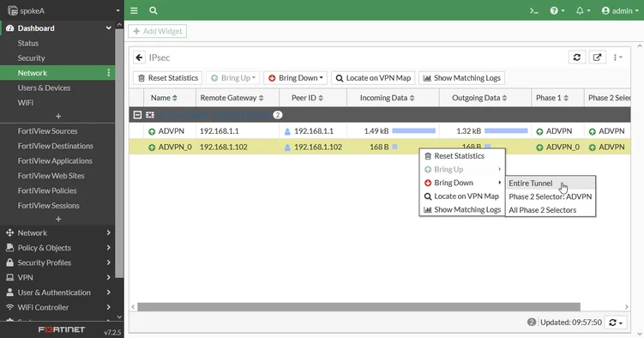The height and width of the screenshot is (338, 644).
Task: Open FortiView Sessions
Action: [49, 206]
